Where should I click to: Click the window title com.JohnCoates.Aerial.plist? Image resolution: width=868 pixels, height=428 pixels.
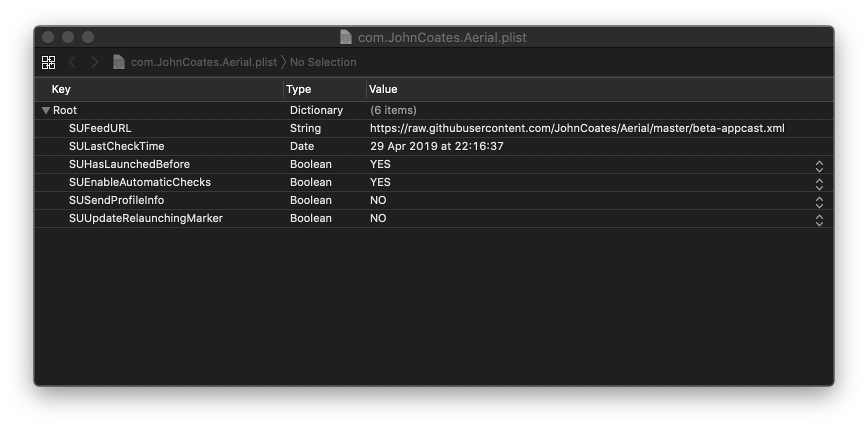[x=442, y=37]
